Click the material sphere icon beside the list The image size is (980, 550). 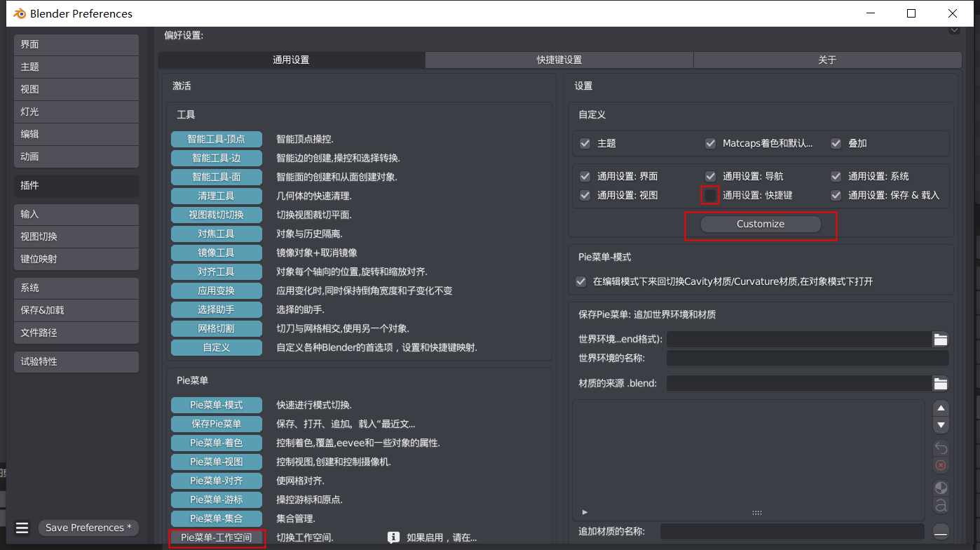[x=941, y=488]
